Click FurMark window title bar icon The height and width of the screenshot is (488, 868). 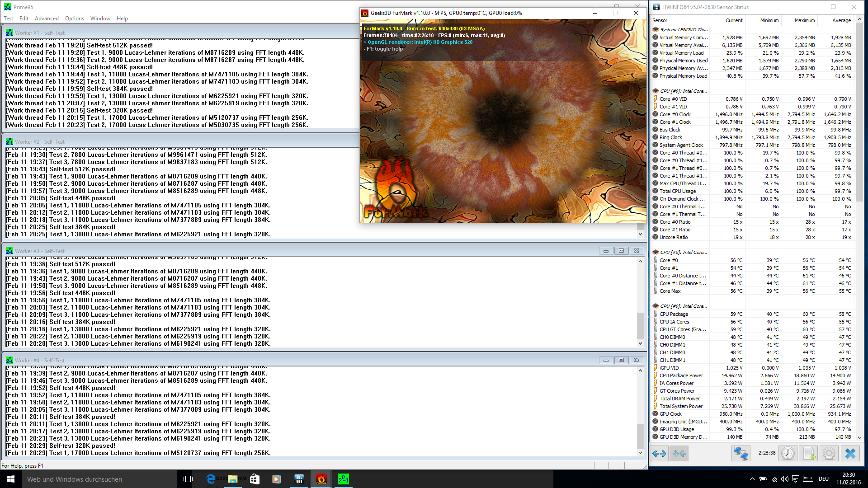click(365, 13)
